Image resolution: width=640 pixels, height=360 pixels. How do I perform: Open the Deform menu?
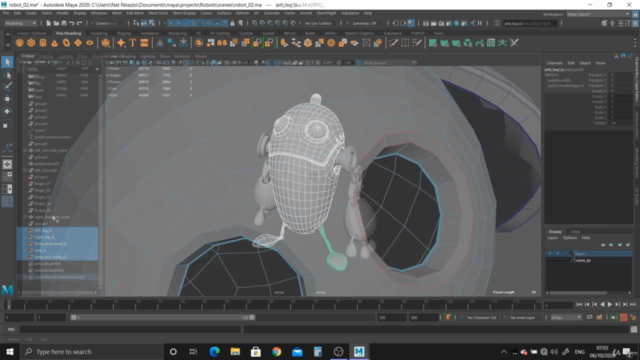242,13
